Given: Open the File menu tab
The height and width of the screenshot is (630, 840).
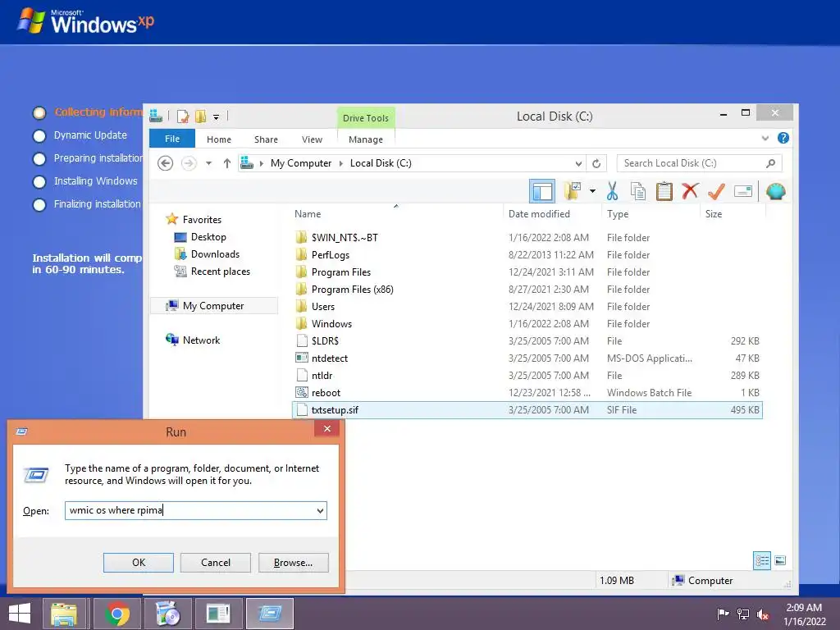Looking at the screenshot, I should click(x=172, y=139).
